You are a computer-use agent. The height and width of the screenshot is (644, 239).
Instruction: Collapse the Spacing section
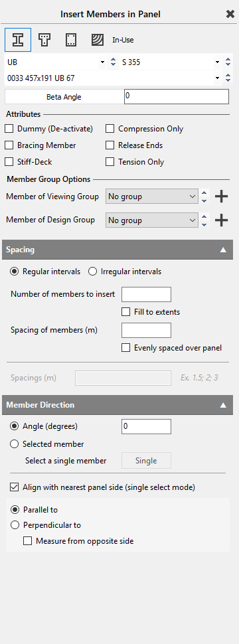click(x=223, y=250)
